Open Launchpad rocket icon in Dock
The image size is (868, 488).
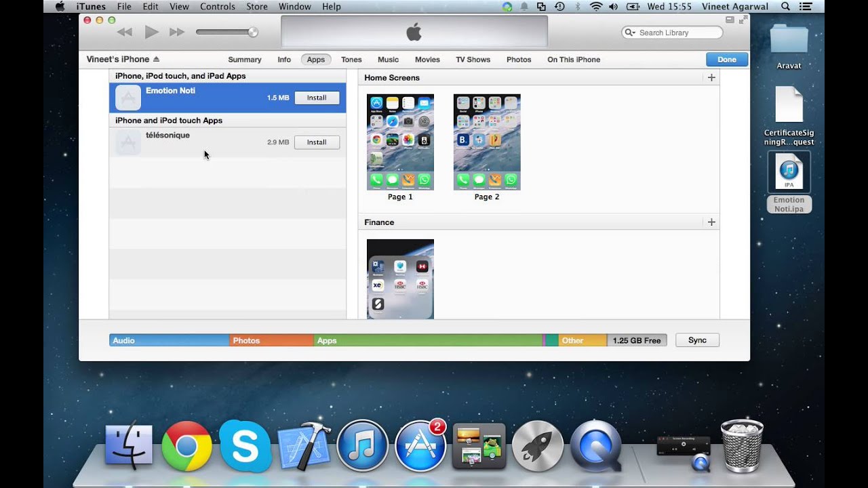pyautogui.click(x=538, y=446)
